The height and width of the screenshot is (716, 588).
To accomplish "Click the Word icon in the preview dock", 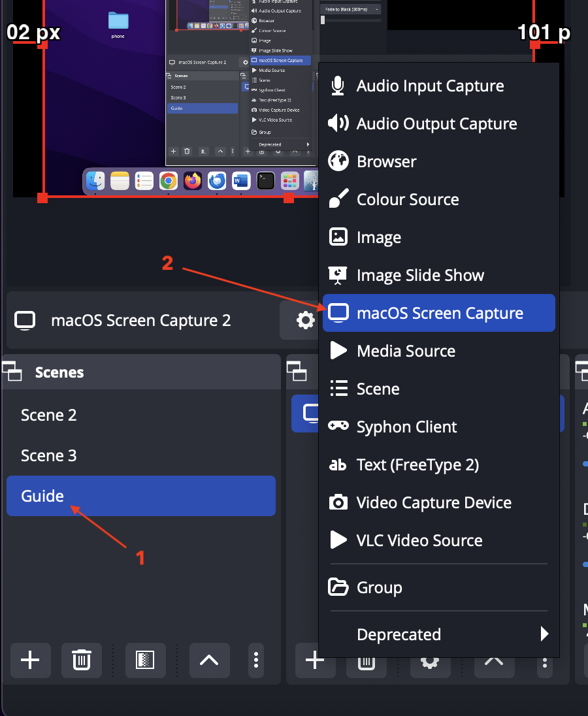I will [x=241, y=181].
